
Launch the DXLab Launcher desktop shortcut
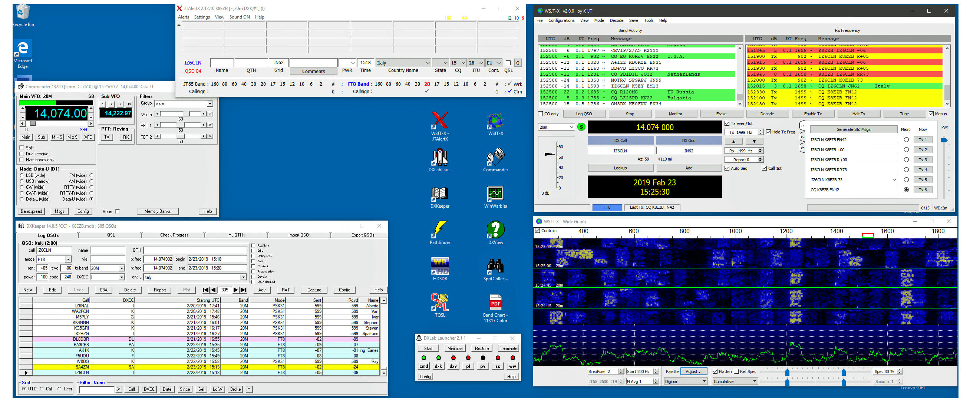439,160
